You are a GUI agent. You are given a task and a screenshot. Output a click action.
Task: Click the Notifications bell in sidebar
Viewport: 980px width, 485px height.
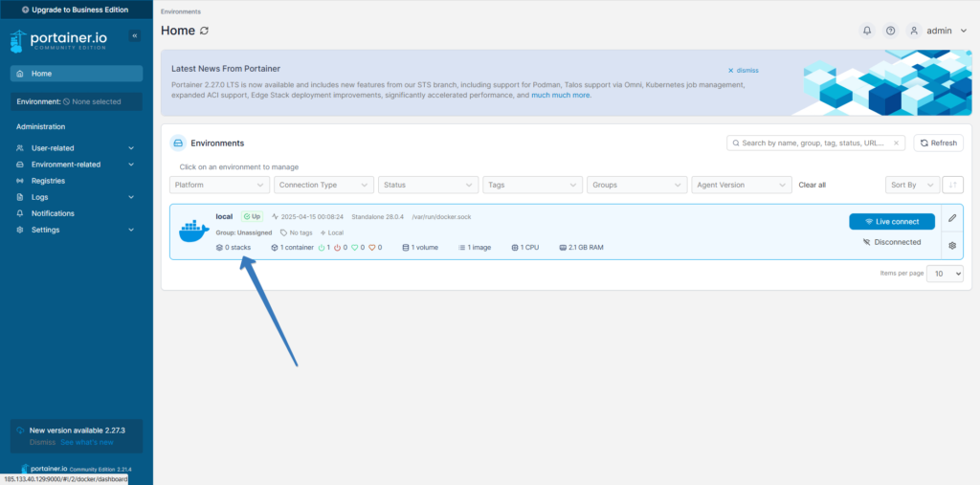20,213
